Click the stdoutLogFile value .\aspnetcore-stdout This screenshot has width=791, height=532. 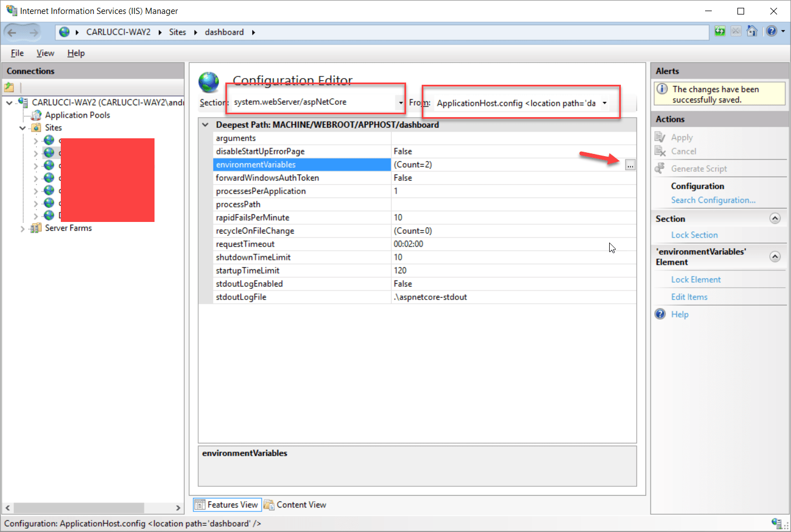[430, 297]
